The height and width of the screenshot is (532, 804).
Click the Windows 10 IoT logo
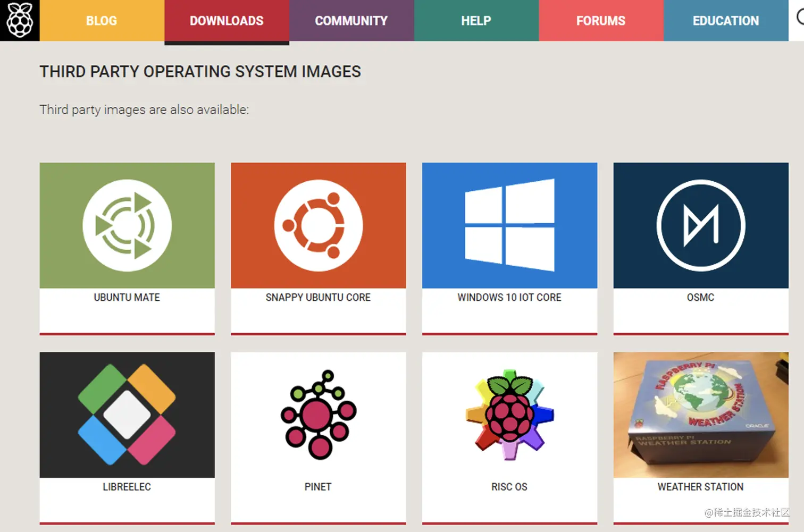pyautogui.click(x=509, y=225)
